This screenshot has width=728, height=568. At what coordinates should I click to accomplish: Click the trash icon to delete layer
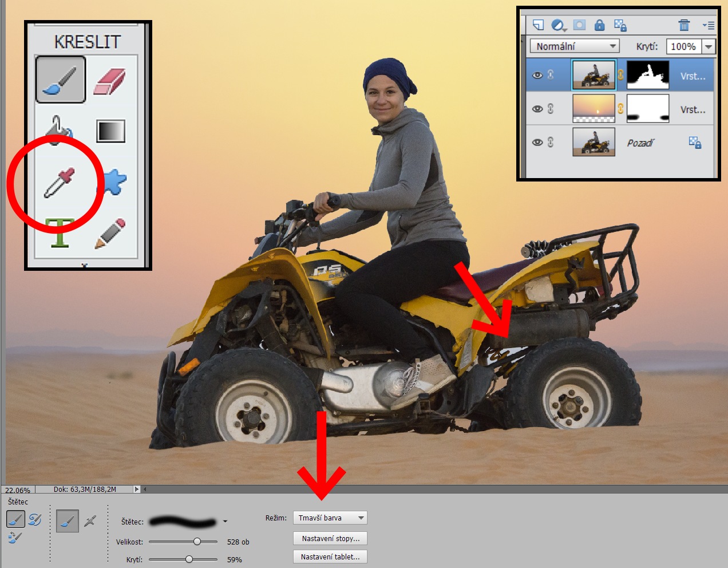pos(684,25)
